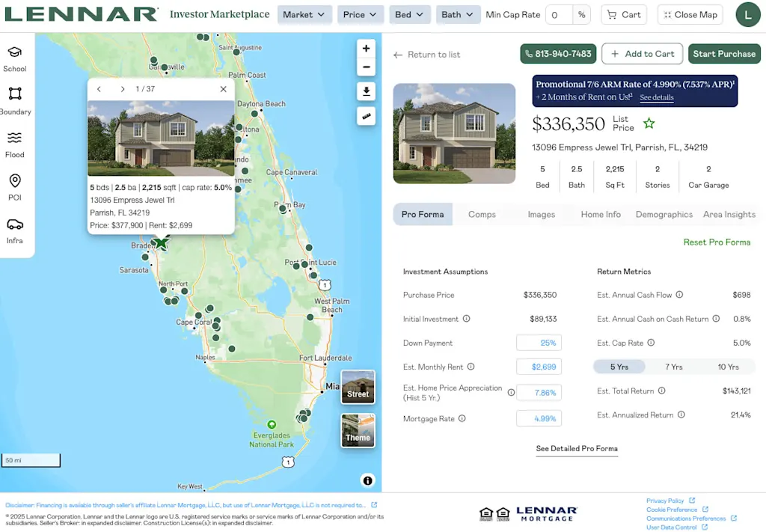Switch to the Comps tab
The width and height of the screenshot is (766, 532).
click(x=482, y=215)
